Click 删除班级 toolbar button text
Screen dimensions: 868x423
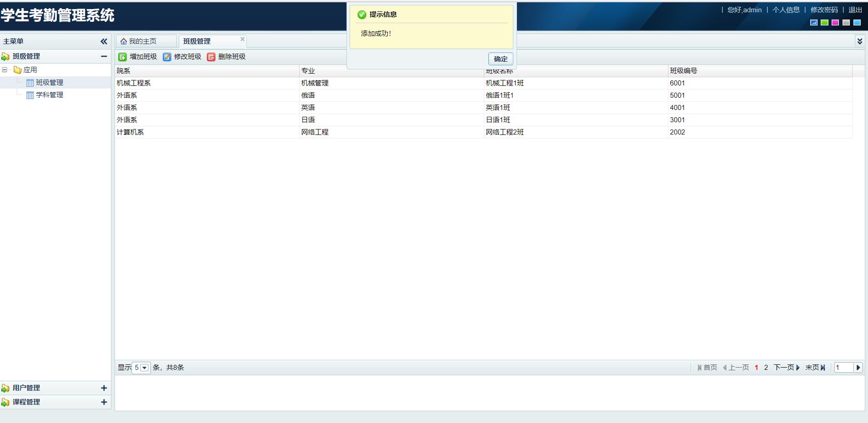(x=232, y=57)
